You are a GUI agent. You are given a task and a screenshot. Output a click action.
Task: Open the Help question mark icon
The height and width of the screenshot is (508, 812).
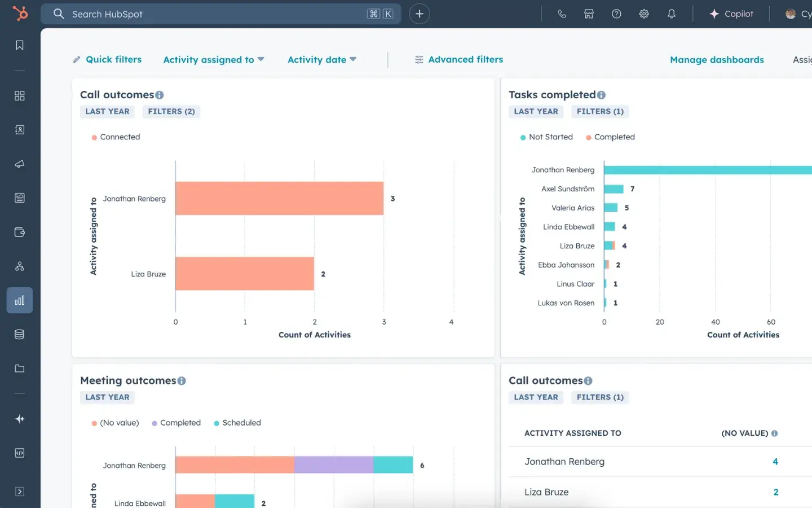click(x=616, y=14)
